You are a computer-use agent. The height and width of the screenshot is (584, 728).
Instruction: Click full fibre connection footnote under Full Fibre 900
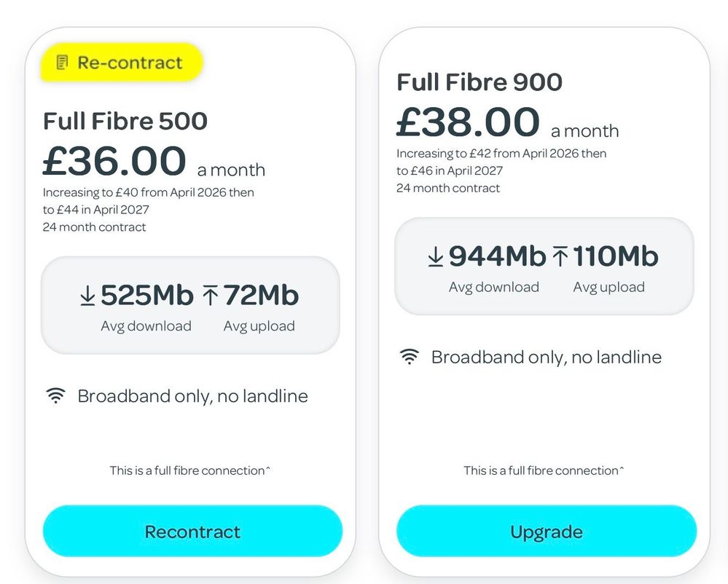[544, 470]
